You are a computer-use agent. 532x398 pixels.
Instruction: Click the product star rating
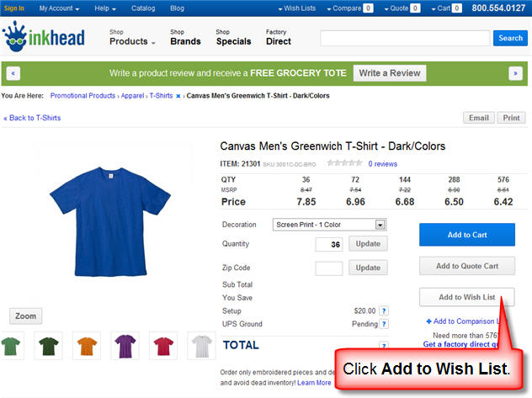click(x=344, y=163)
